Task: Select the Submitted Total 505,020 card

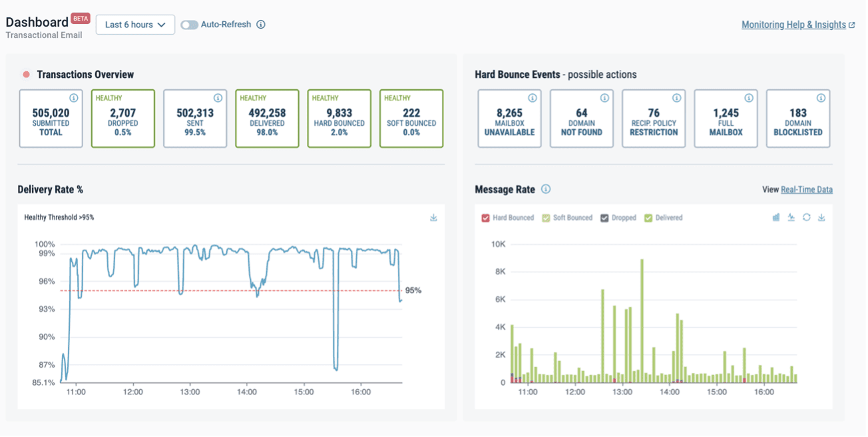Action: (51, 119)
